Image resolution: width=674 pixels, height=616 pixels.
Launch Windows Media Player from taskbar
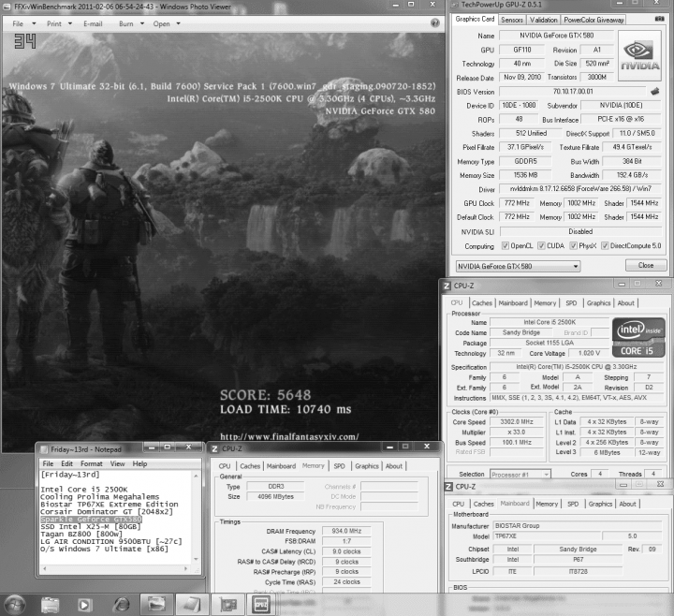click(84, 606)
